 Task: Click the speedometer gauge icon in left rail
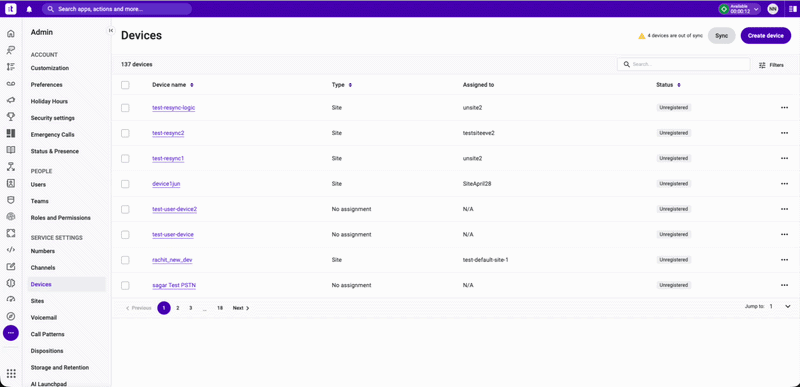[x=11, y=300]
